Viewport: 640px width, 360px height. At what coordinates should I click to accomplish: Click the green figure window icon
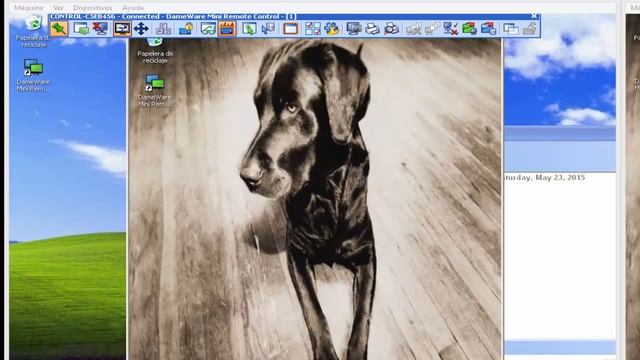click(249, 29)
